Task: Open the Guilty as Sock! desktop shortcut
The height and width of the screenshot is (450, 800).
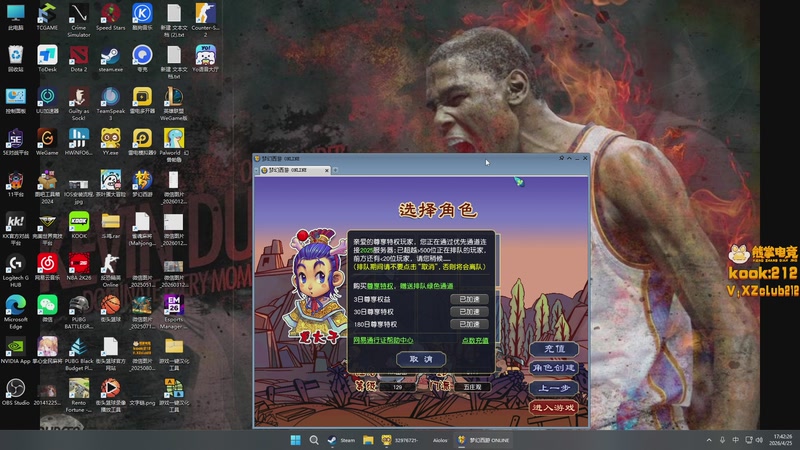Action: [79, 104]
